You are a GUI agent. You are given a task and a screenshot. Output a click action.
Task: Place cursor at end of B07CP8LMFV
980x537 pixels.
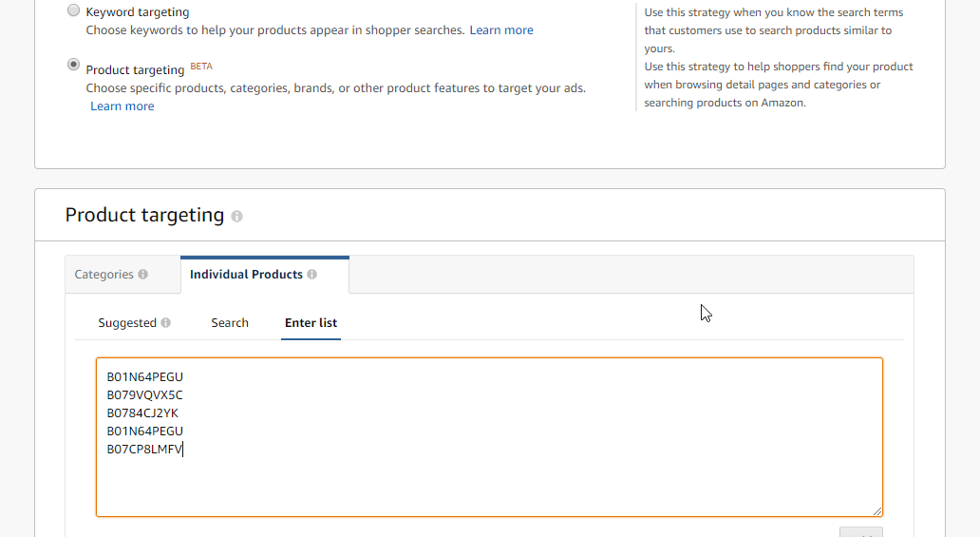point(183,449)
